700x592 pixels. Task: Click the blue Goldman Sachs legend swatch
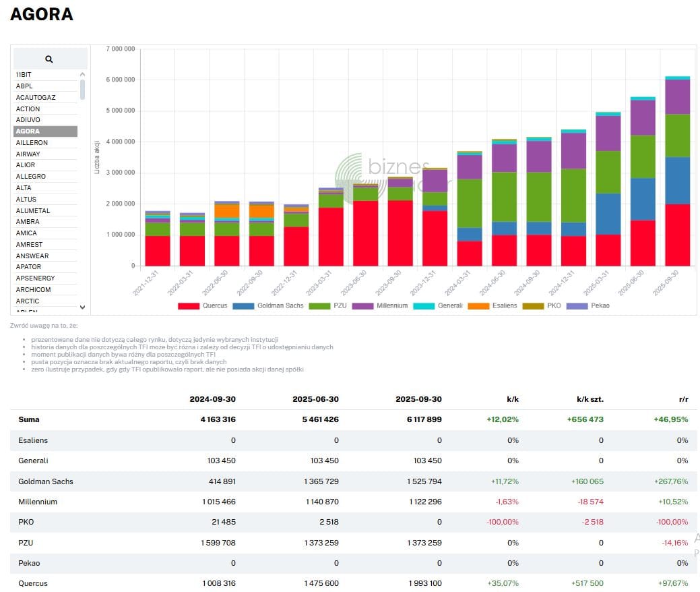point(243,305)
